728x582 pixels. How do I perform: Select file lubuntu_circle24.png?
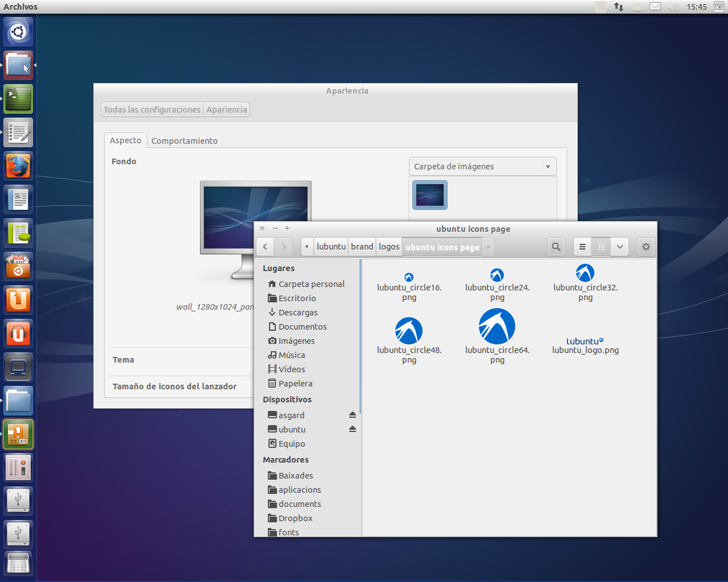point(497,285)
